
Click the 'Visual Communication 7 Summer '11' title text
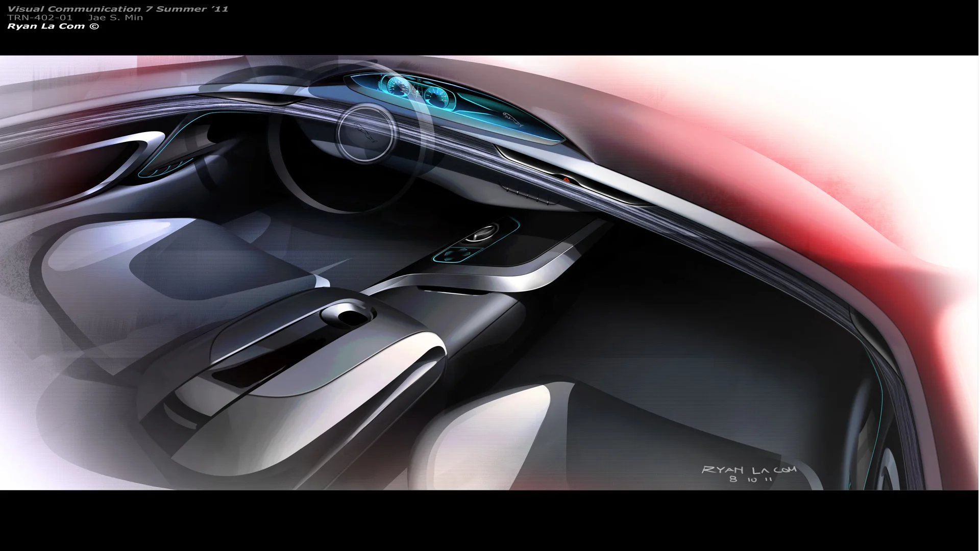point(118,9)
